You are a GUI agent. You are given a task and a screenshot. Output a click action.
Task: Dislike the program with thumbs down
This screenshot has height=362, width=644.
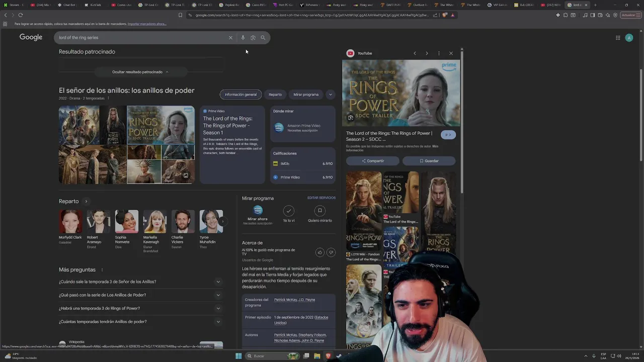point(331,252)
